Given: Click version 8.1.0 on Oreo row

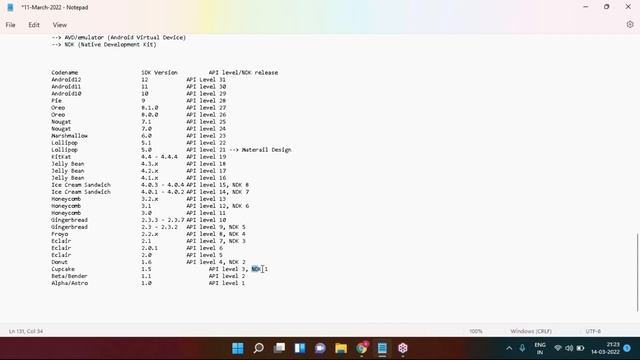Looking at the screenshot, I should (x=149, y=108).
